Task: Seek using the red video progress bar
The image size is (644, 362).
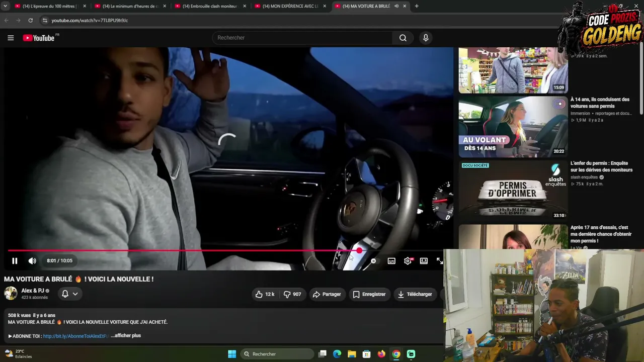Action: click(x=226, y=250)
